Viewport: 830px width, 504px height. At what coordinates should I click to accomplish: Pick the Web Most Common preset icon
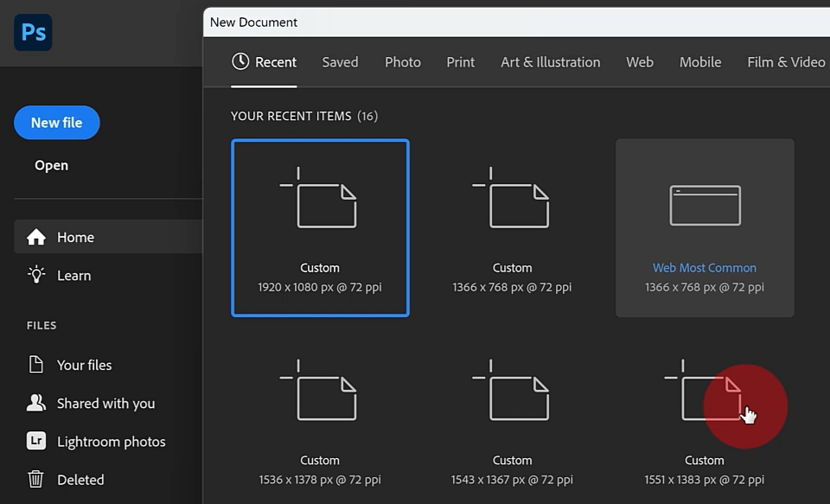pos(705,206)
